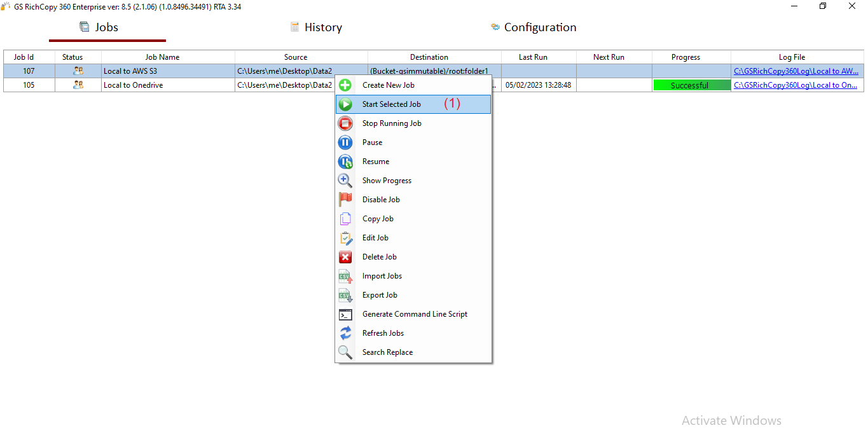Click the History tab icon
This screenshot has width=868, height=428.
[x=294, y=27]
